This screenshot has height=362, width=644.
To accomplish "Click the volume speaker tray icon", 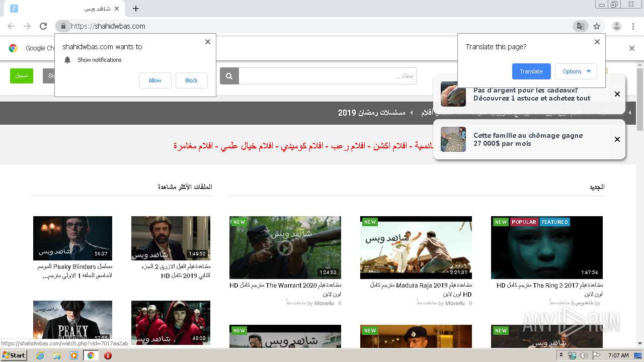I will point(584,355).
